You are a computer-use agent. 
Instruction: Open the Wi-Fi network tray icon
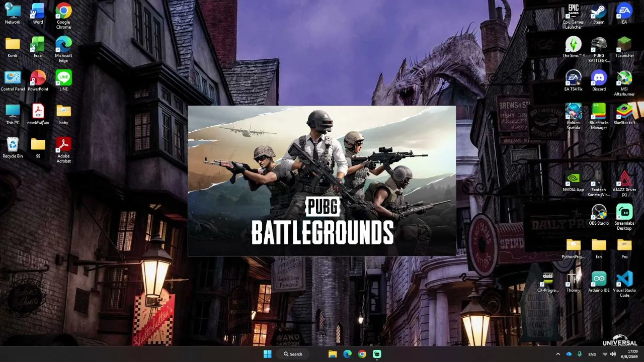605,354
